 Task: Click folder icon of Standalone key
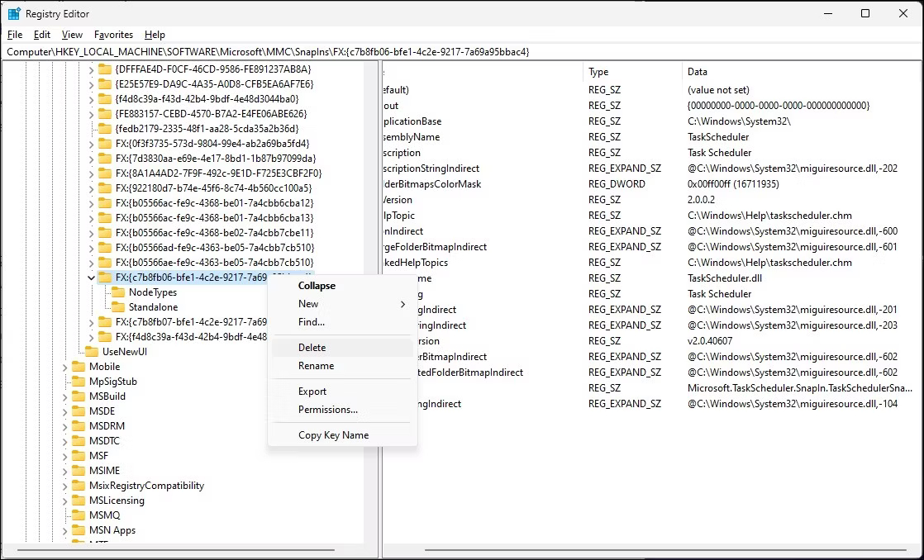pyautogui.click(x=118, y=306)
